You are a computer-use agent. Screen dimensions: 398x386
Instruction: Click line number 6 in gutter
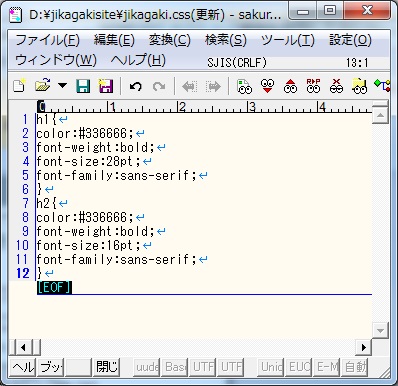26,189
